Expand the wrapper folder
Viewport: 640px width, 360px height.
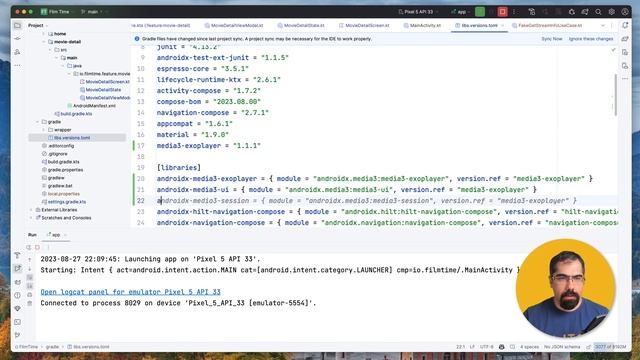44,130
